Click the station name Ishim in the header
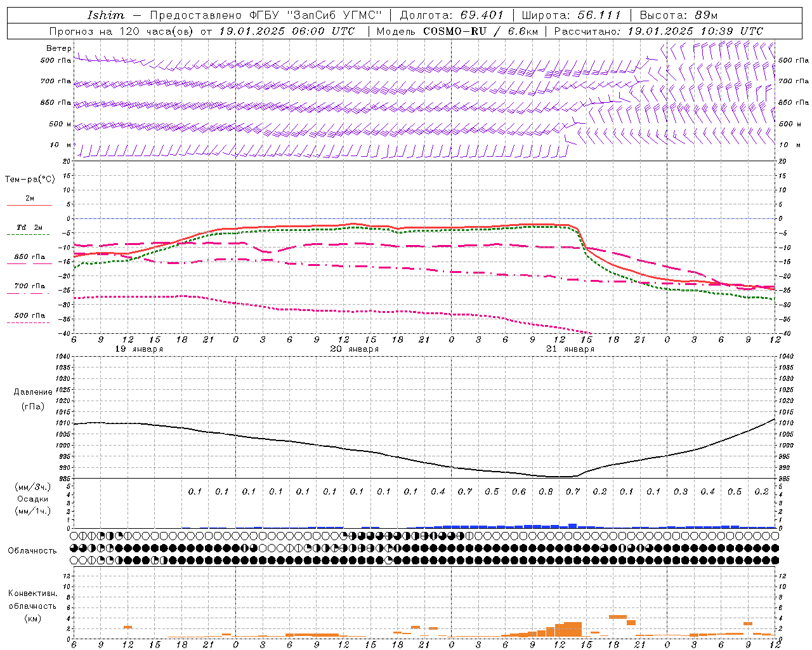812x650 pixels. tap(106, 15)
